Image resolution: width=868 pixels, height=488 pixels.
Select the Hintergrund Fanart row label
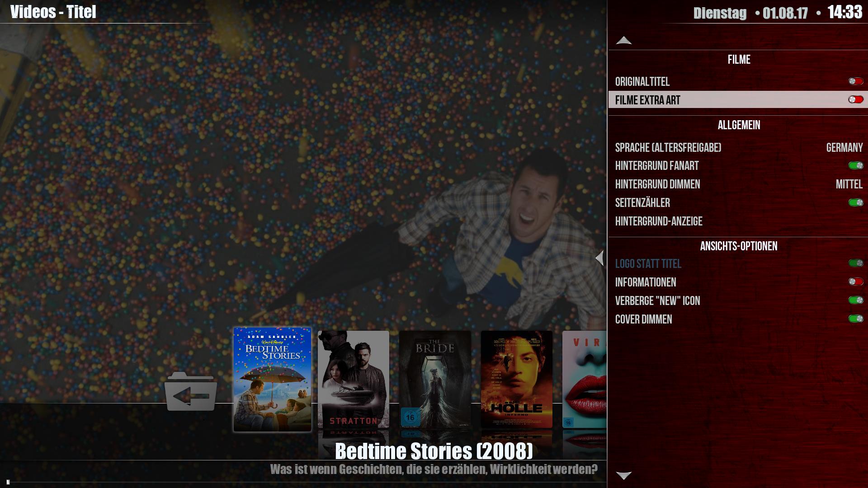point(657,166)
